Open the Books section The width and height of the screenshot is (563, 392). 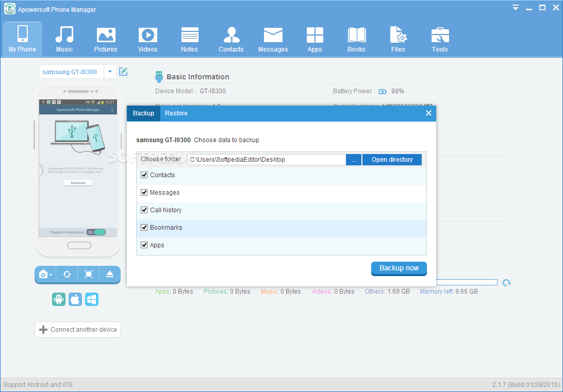pyautogui.click(x=356, y=40)
